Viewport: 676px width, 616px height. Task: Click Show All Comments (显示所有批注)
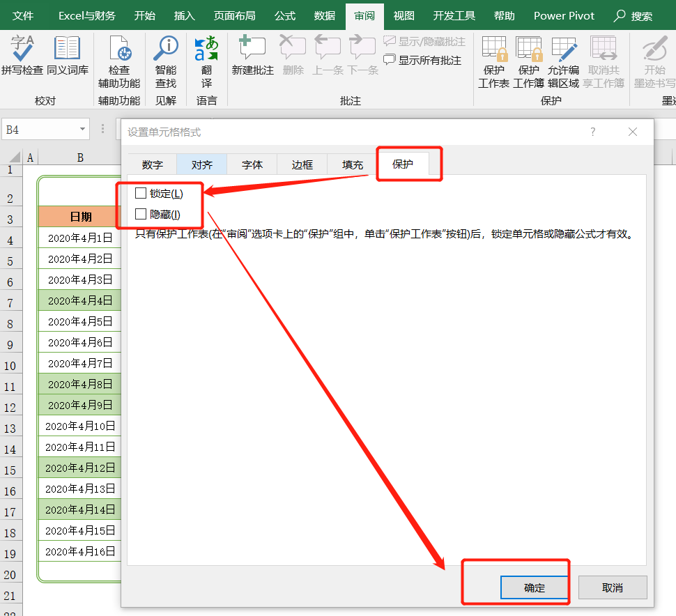(x=423, y=61)
